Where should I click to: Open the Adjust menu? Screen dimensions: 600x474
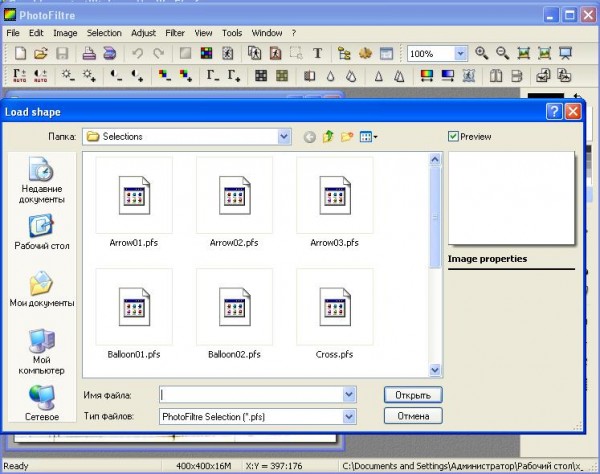coord(143,33)
